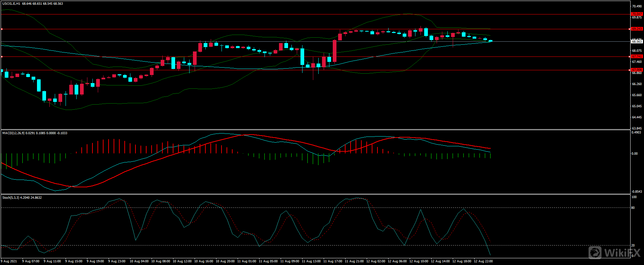The image size is (644, 265).
Task: Click the red 69.243 price level tag
Action: pos(637,29)
